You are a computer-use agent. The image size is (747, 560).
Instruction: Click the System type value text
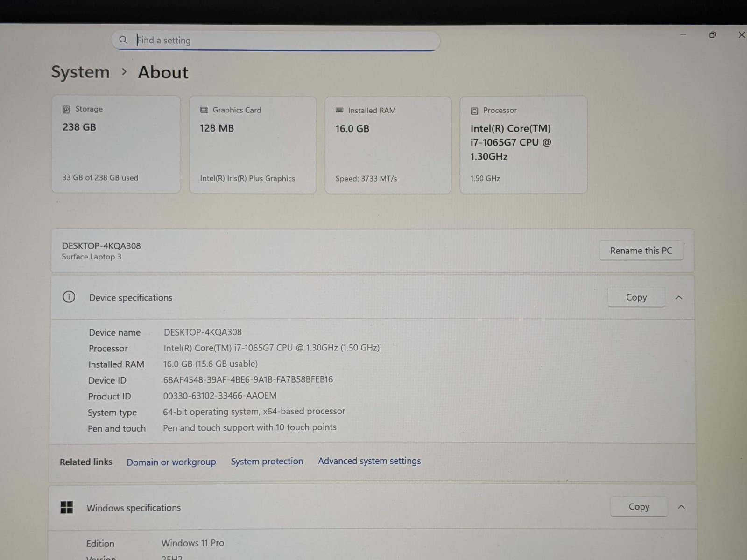pos(254,411)
